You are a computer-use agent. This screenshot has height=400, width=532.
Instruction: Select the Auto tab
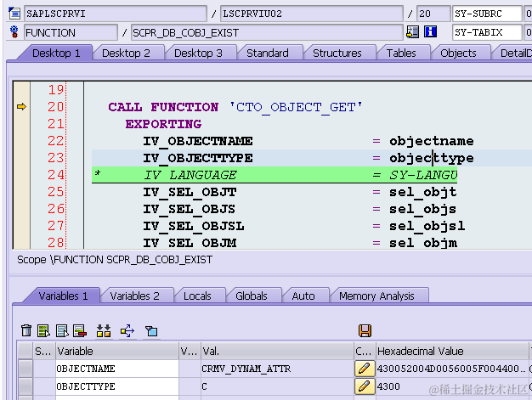pos(303,296)
